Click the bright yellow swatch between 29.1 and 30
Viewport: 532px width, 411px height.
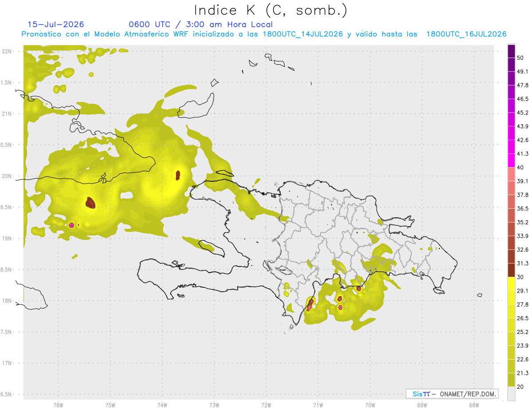pyautogui.click(x=511, y=284)
